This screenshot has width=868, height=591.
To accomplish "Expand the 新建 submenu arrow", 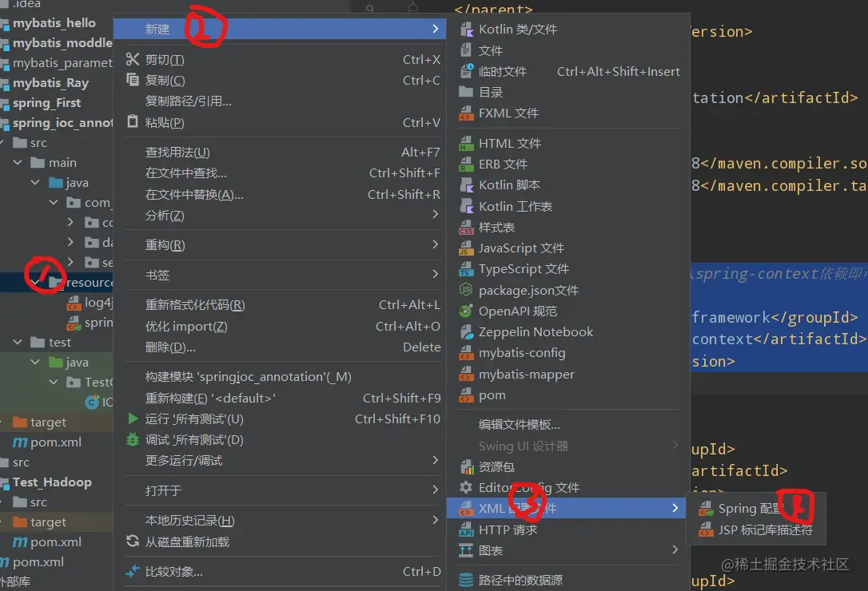I will click(436, 29).
